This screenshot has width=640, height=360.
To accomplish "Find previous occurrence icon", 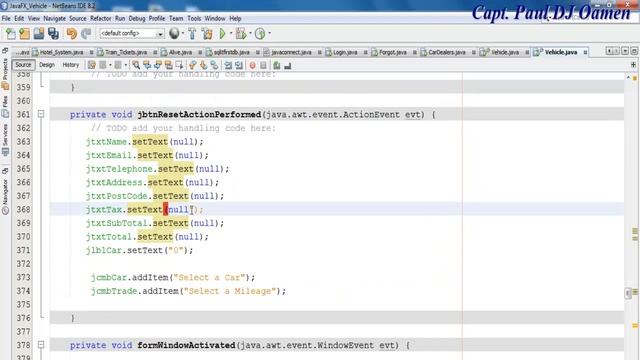I will click(x=147, y=65).
